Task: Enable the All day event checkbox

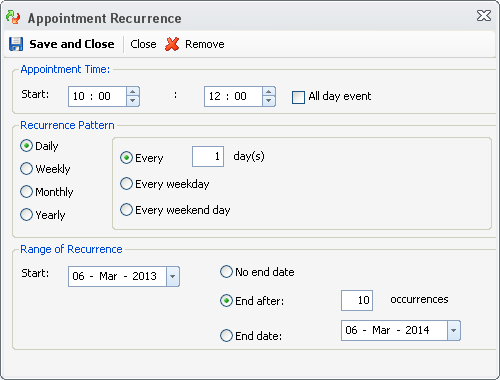Action: coord(298,97)
